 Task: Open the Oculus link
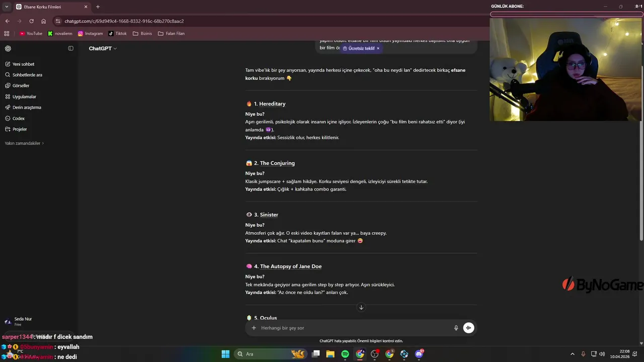[x=269, y=318]
